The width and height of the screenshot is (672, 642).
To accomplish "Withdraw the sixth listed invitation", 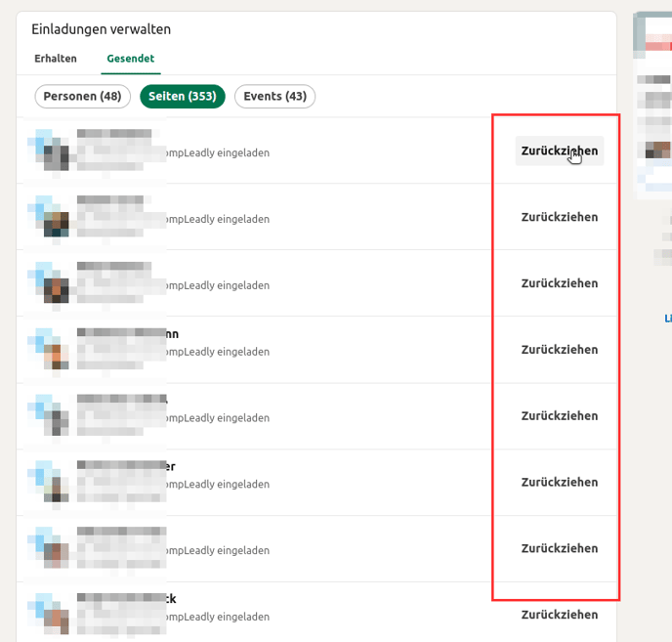I will 559,483.
